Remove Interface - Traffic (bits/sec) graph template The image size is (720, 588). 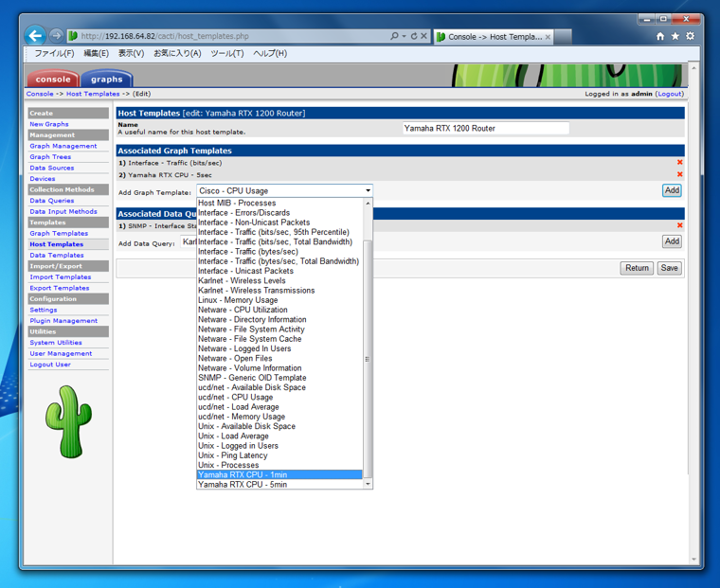tap(679, 163)
